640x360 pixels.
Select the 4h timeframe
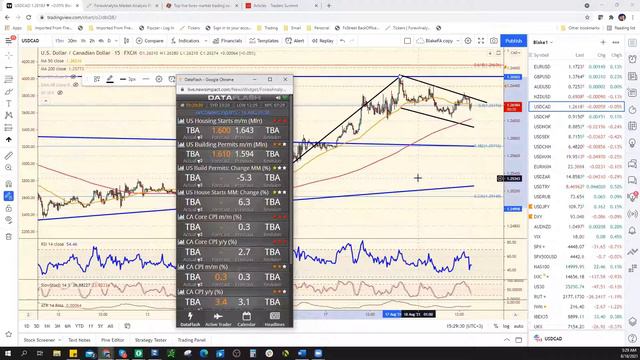(100, 41)
